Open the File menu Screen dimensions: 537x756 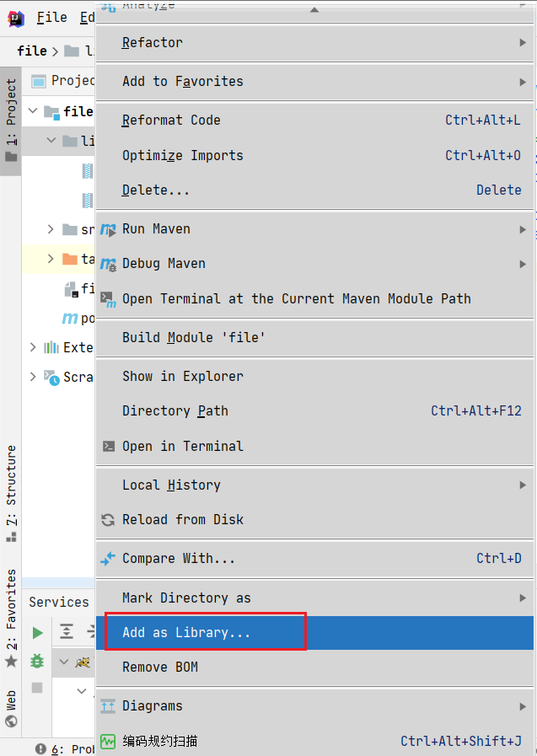click(x=51, y=18)
